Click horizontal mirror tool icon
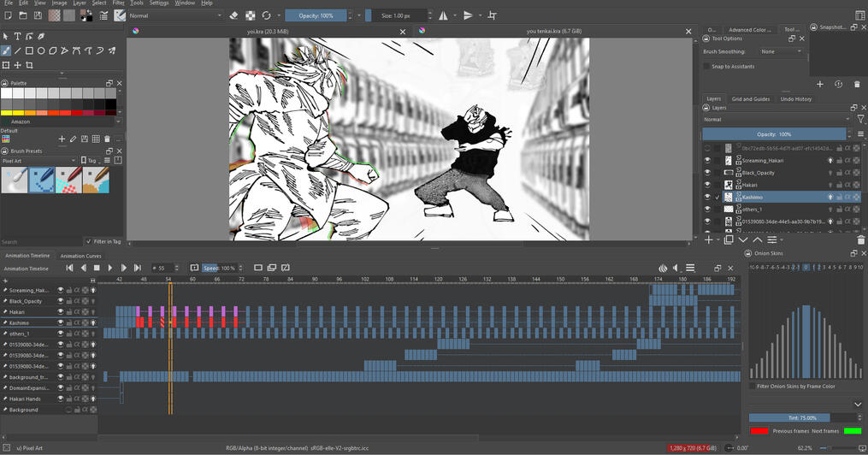Screen dimensions: 868x455 point(443,15)
